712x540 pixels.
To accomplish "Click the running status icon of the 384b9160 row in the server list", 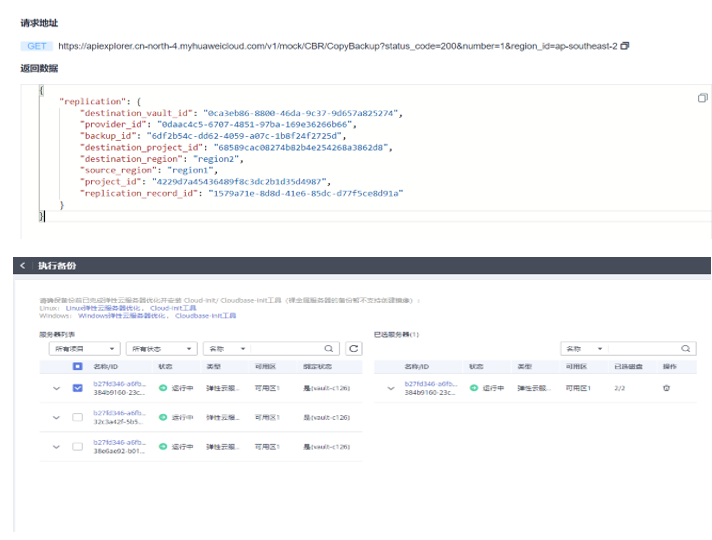I will click(x=163, y=388).
